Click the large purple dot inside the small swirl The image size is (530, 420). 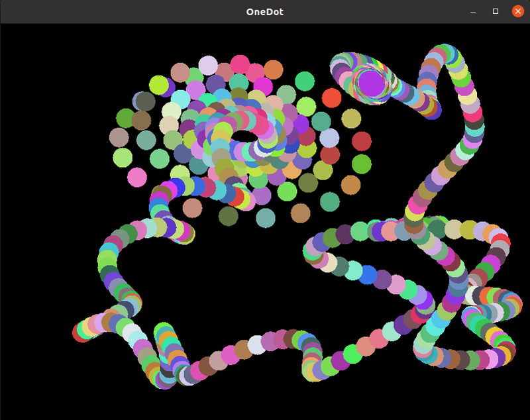[x=372, y=83]
